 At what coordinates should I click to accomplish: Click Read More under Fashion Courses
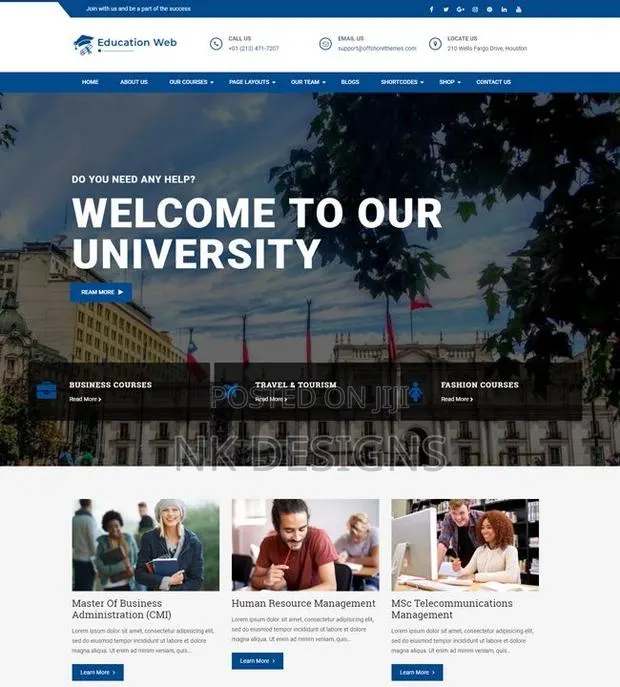click(x=457, y=399)
